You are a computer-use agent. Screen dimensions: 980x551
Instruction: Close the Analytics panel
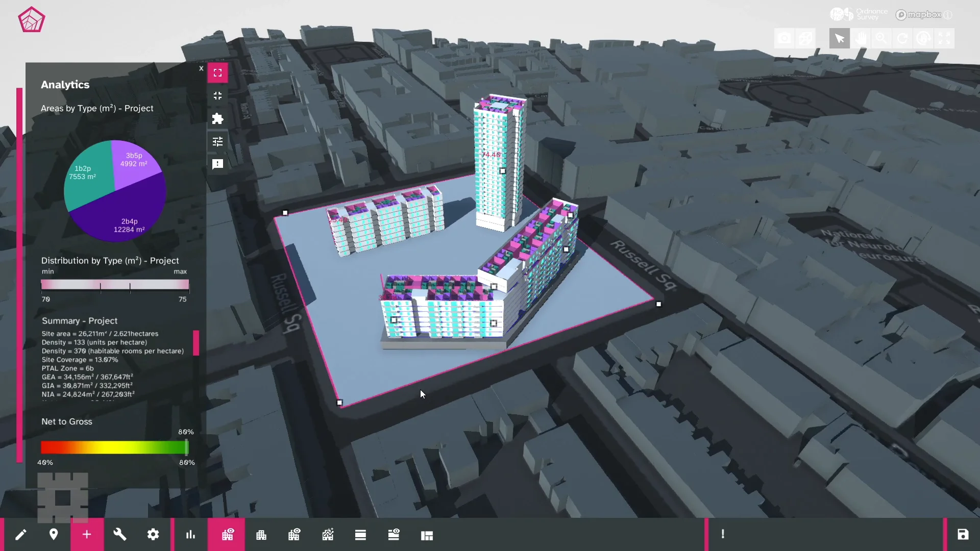click(201, 68)
